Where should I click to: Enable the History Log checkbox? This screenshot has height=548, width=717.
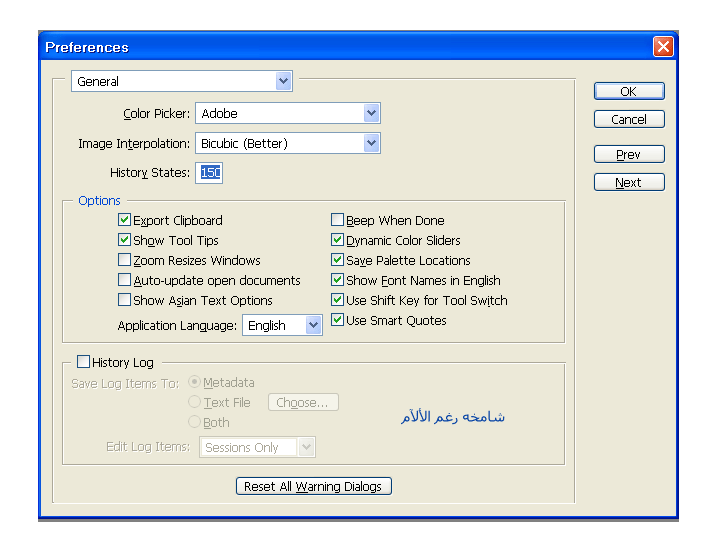84,362
